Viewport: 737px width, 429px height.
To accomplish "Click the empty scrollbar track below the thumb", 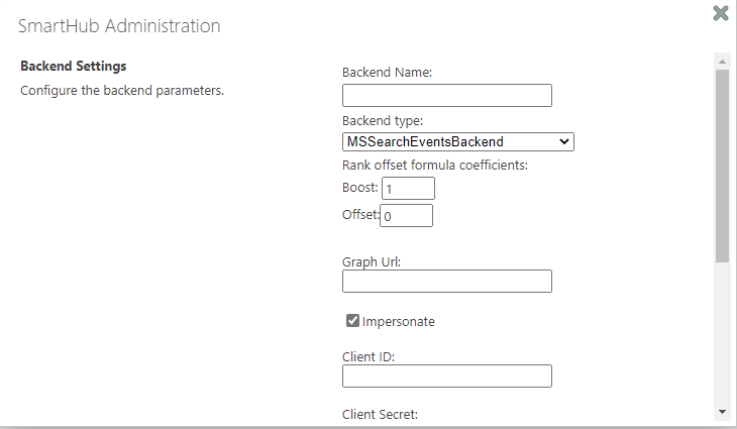I will coord(722,330).
